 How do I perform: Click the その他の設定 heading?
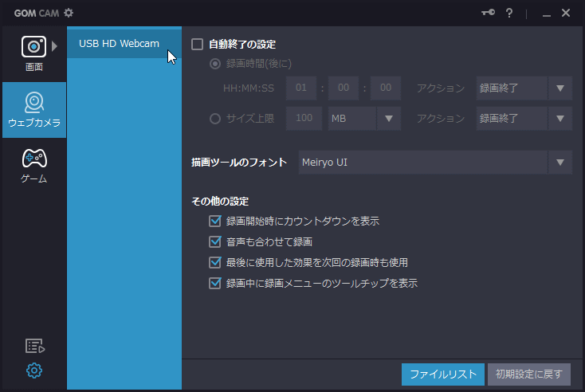click(220, 202)
